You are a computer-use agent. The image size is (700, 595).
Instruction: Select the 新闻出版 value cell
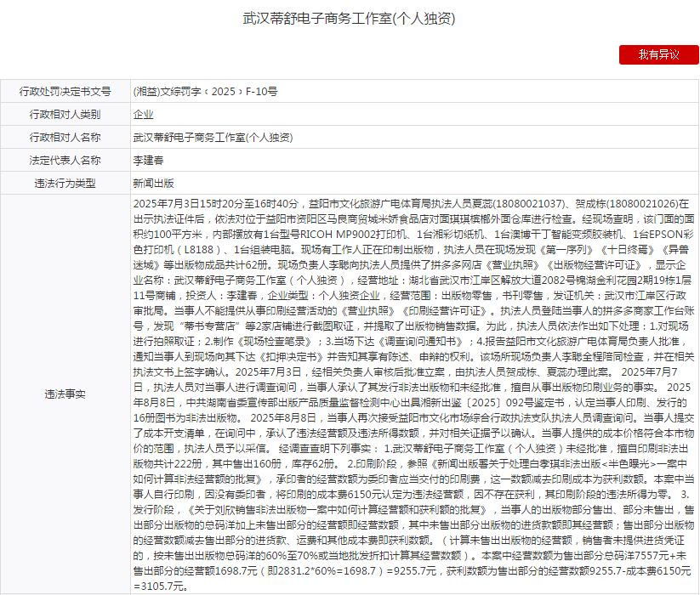(154, 183)
